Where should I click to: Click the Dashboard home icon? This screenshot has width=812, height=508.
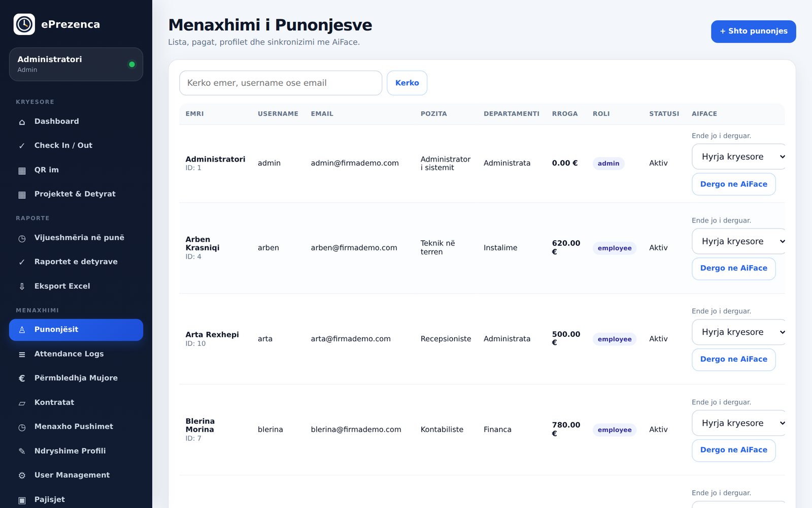[x=22, y=122]
